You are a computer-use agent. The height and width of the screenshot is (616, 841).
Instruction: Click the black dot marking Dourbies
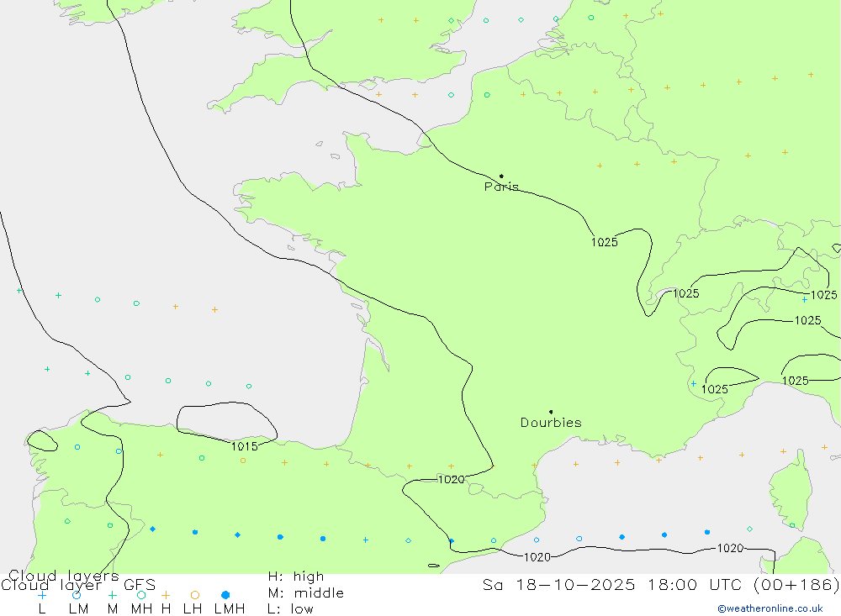[x=551, y=412]
